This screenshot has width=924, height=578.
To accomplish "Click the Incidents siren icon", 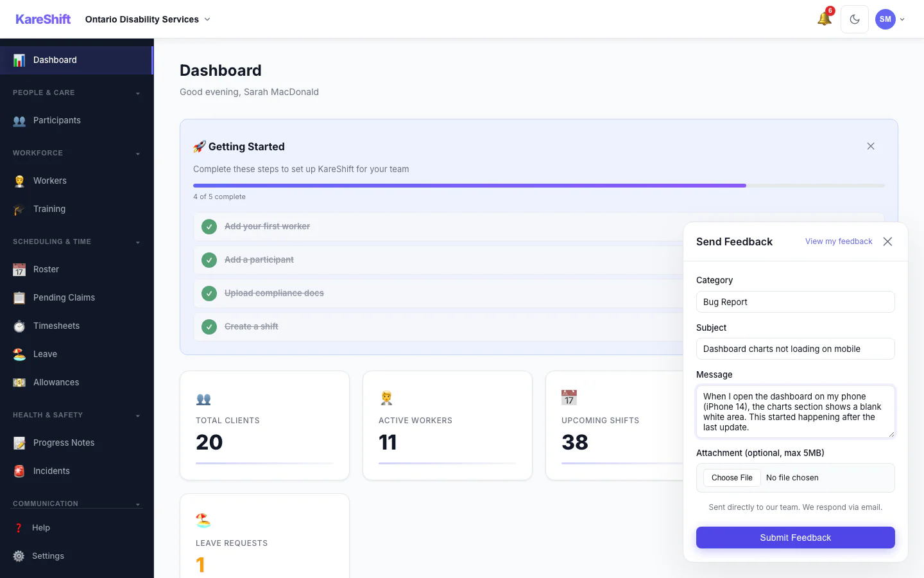I will click(19, 471).
